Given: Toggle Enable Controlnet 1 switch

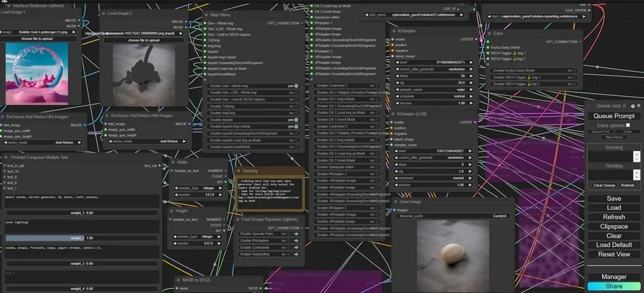Looking at the screenshot, I should [x=378, y=85].
